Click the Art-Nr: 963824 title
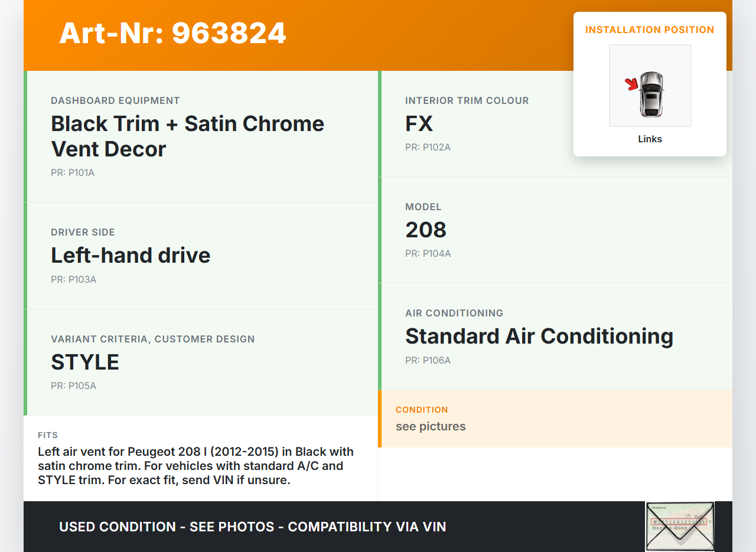 point(172,33)
